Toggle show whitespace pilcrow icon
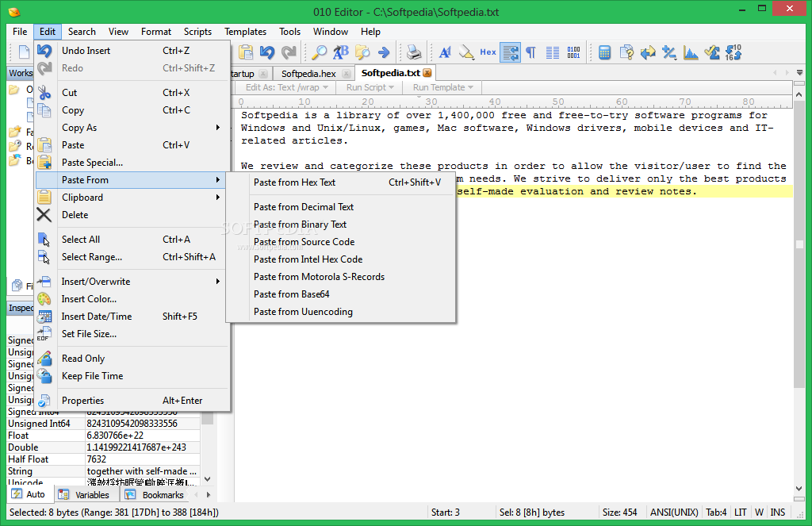 coord(530,52)
